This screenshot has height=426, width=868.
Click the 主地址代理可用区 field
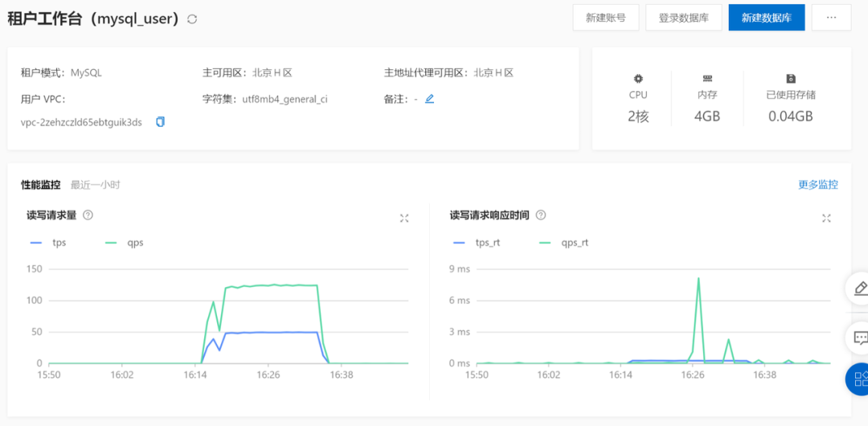[449, 72]
